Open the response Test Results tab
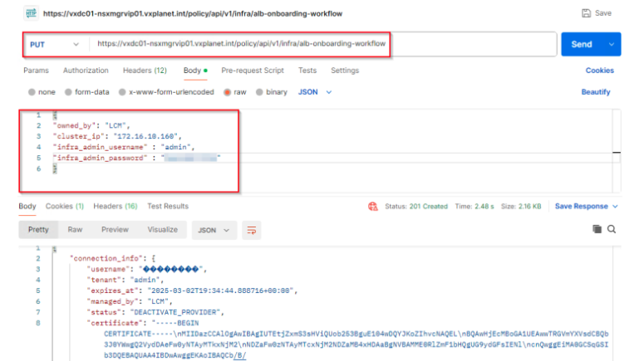 pyautogui.click(x=168, y=206)
